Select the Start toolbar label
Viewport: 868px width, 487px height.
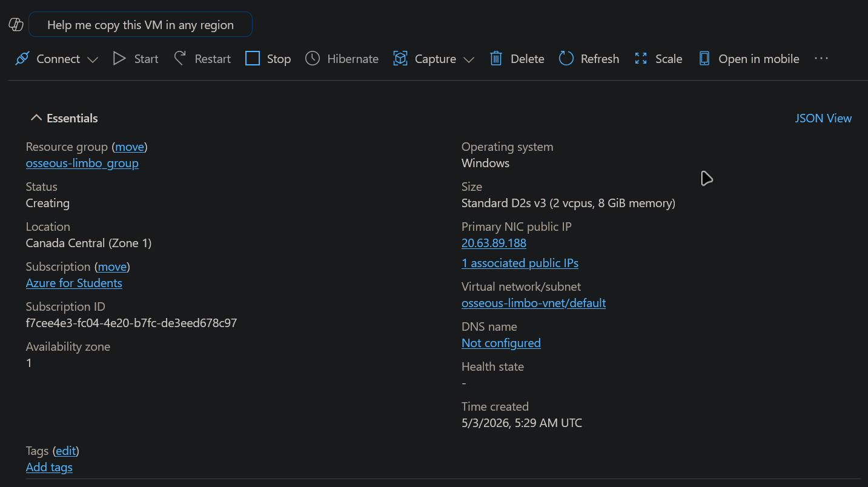[x=147, y=59]
